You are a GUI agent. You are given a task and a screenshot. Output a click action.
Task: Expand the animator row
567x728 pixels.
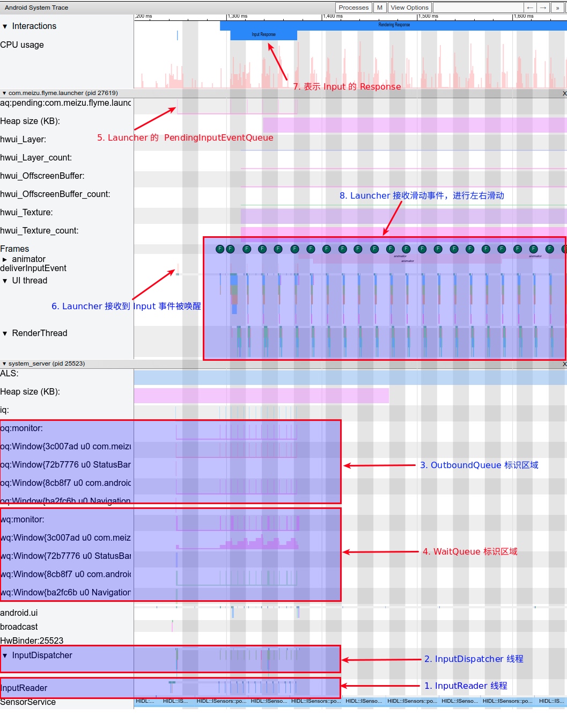[x=5, y=259]
